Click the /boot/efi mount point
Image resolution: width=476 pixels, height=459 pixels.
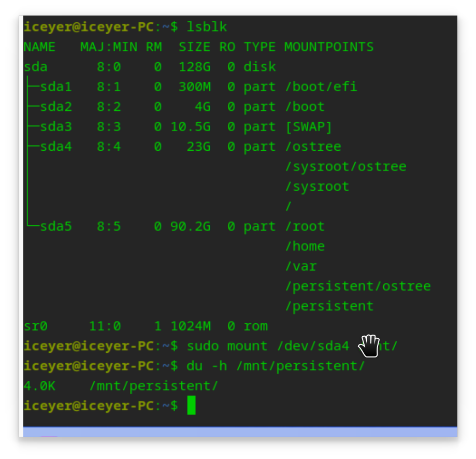[321, 87]
